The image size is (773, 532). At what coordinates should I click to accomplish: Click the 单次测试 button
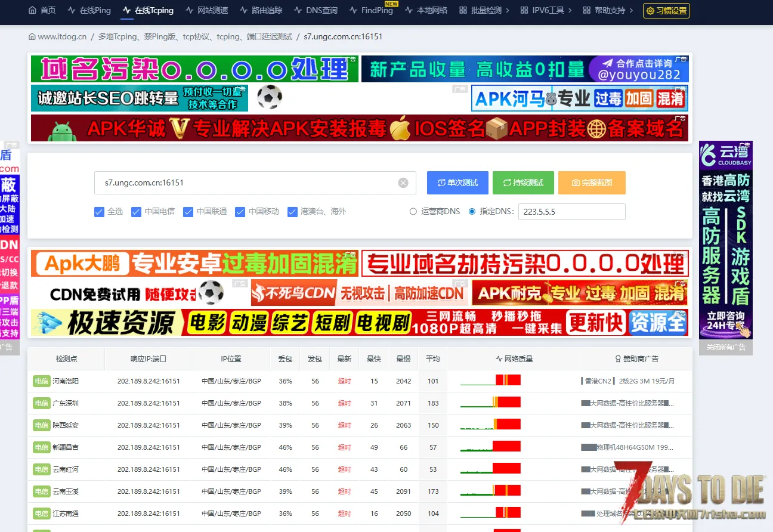pyautogui.click(x=457, y=183)
